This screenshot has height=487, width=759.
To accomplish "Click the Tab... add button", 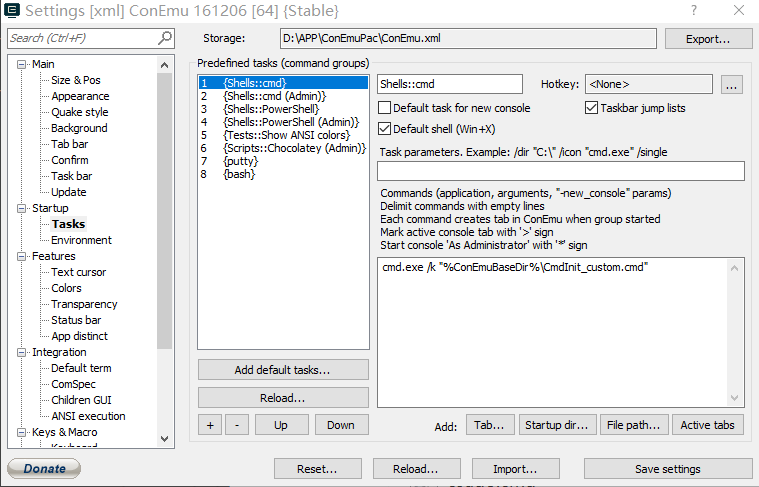I will click(x=490, y=425).
